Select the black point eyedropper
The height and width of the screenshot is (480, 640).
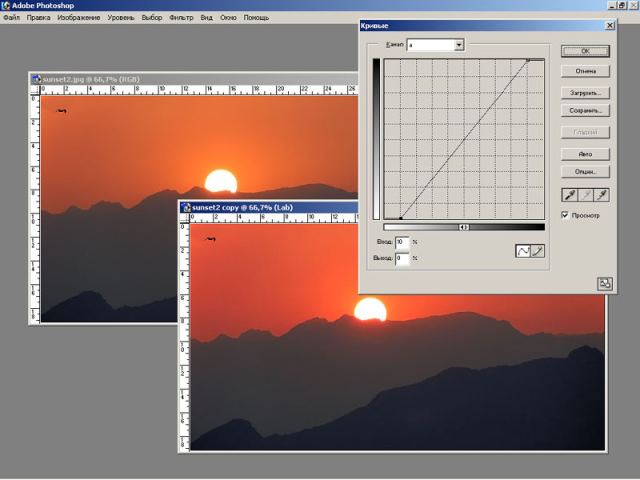(570, 195)
